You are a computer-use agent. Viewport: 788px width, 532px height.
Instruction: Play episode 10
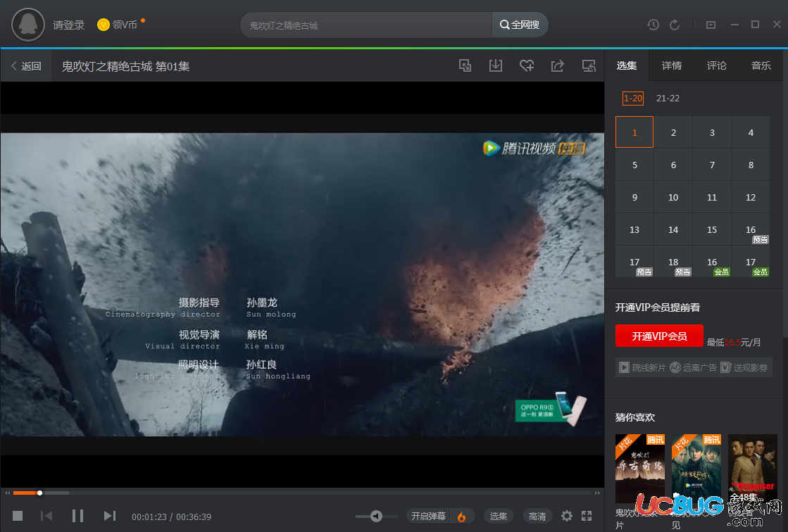673,197
